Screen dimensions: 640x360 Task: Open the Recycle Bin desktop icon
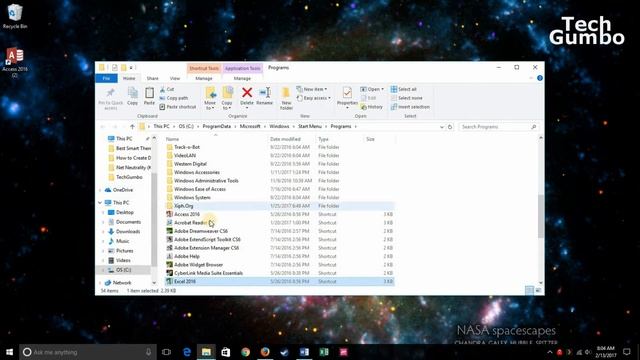[15, 16]
